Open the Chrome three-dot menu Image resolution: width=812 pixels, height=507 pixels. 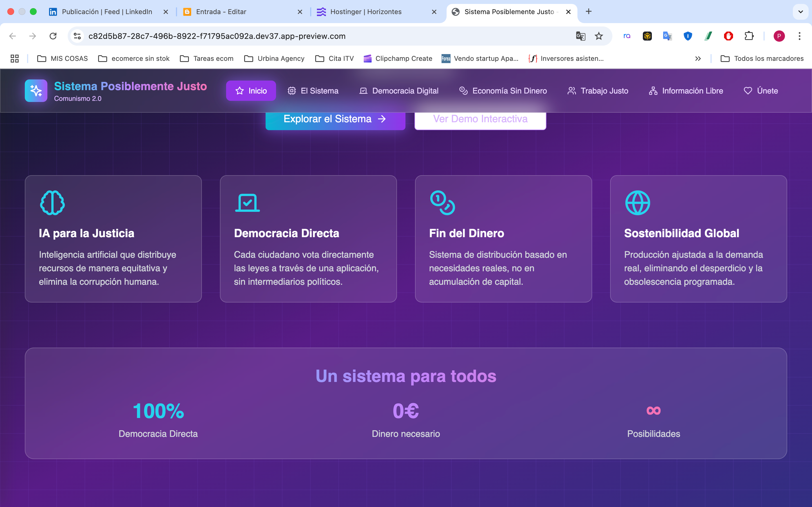[800, 36]
